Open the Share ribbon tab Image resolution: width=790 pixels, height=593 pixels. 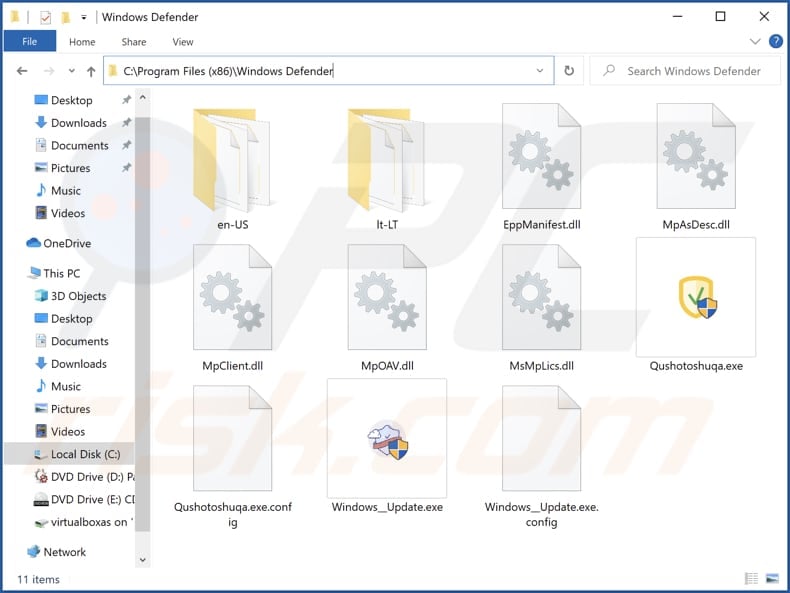(x=134, y=42)
